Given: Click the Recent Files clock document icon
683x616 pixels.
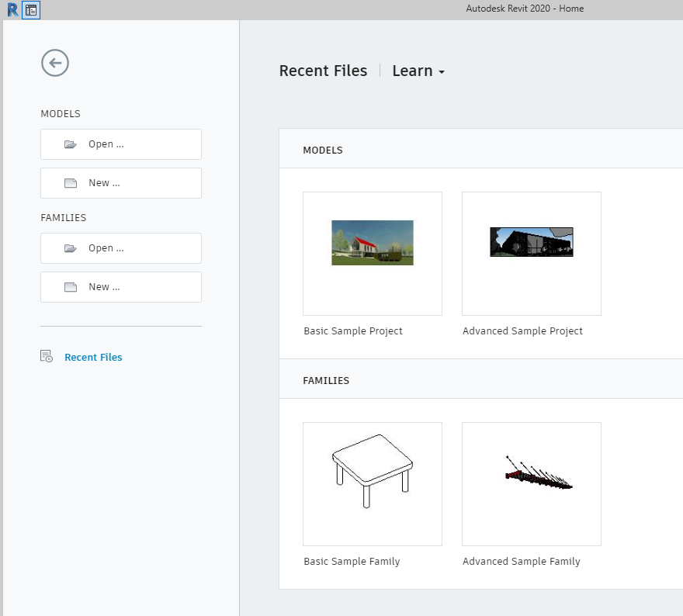Looking at the screenshot, I should 47,356.
